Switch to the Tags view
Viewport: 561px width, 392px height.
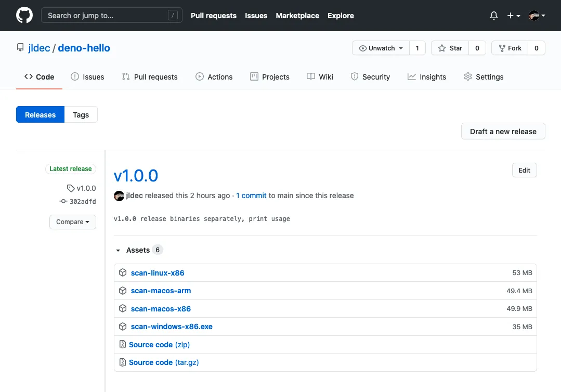81,114
